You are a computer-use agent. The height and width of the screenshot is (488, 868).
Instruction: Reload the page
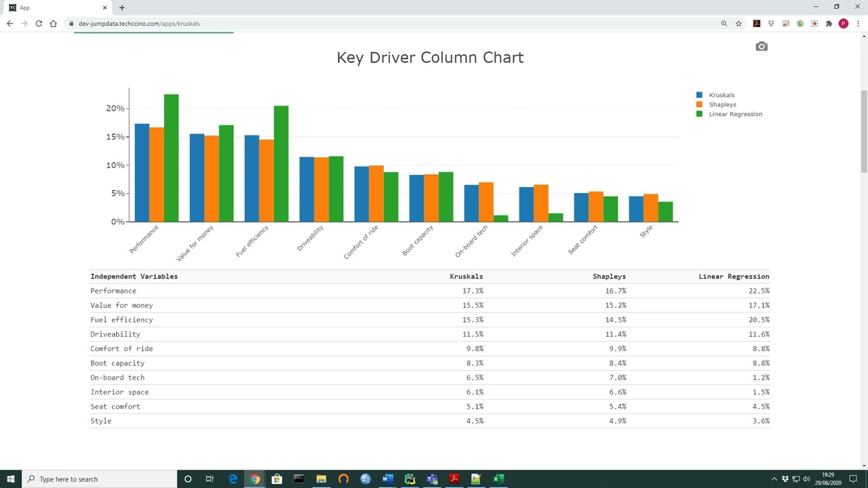39,24
